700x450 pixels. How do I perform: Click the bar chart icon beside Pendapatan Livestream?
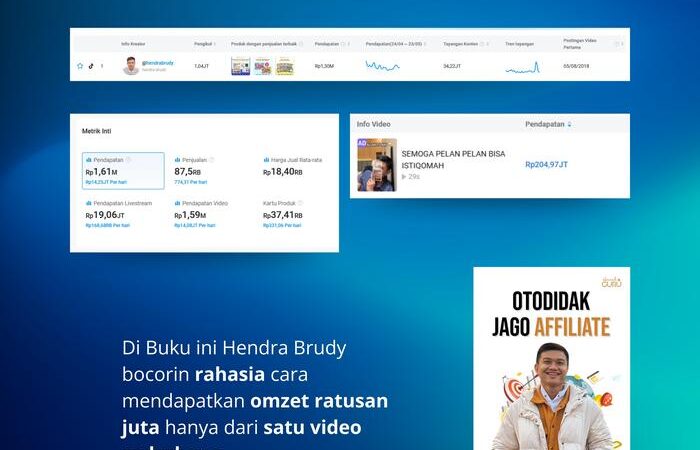pos(89,203)
